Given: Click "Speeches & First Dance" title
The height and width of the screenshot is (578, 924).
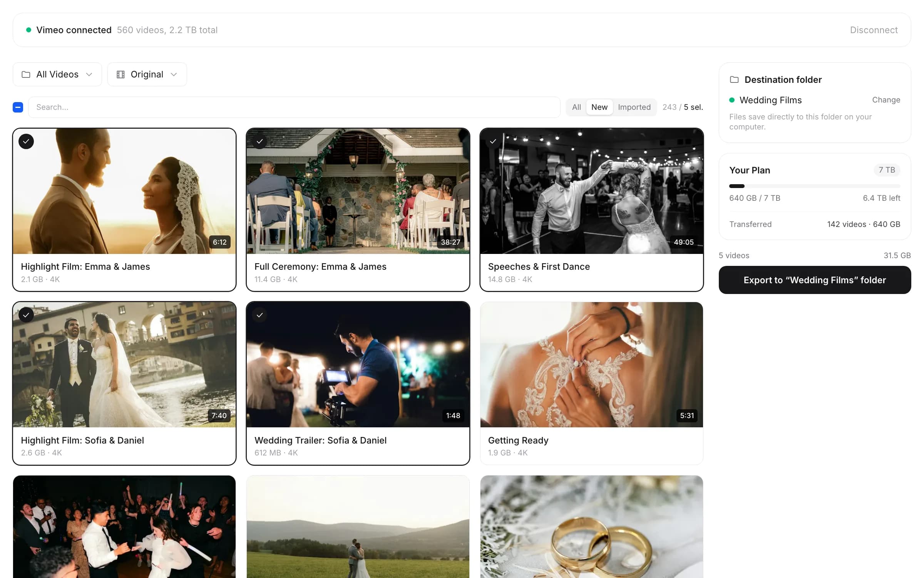Looking at the screenshot, I should click(539, 267).
